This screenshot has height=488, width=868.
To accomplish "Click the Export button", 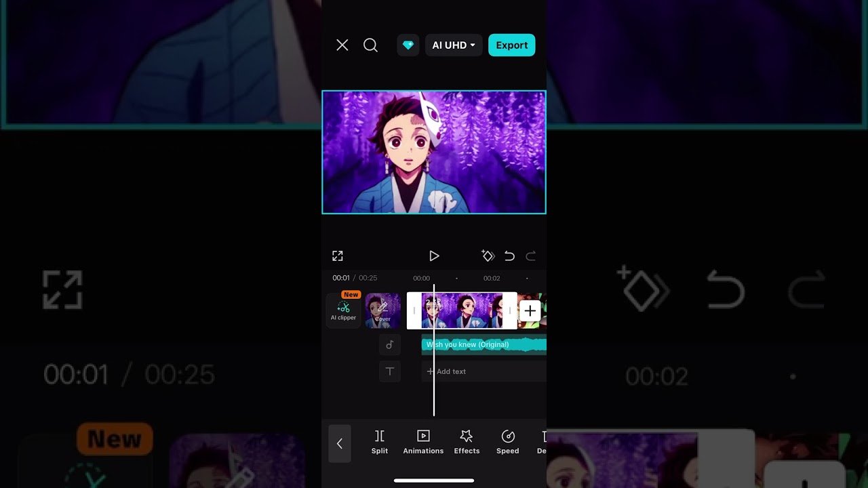I will (512, 45).
